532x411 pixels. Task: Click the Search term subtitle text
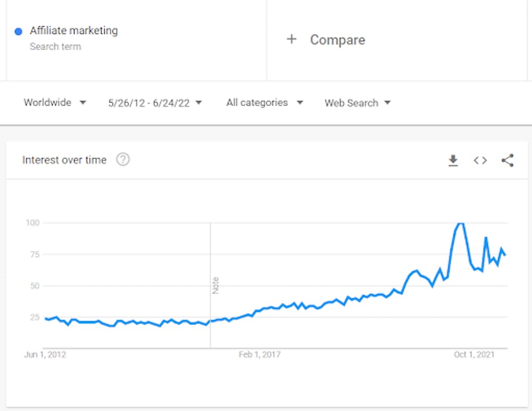tap(55, 47)
